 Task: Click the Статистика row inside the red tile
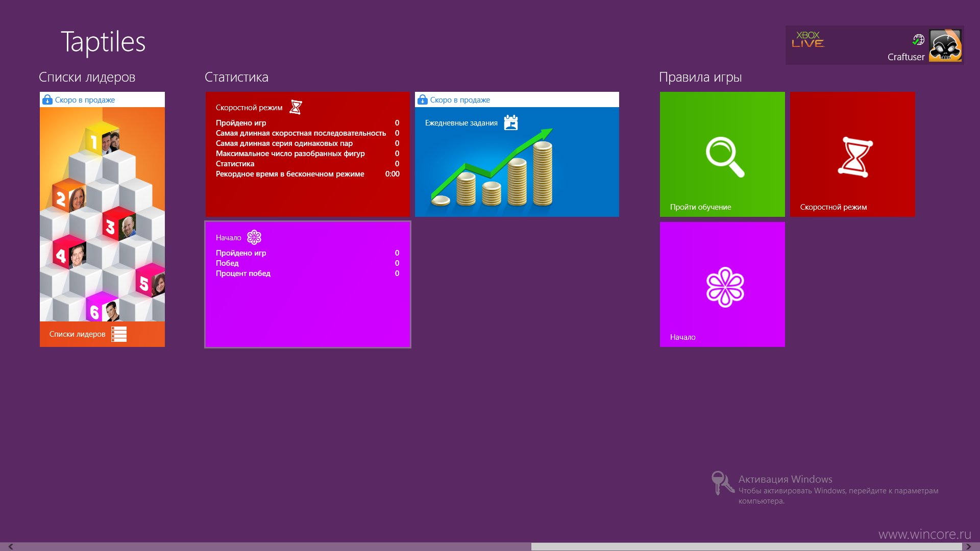308,164
